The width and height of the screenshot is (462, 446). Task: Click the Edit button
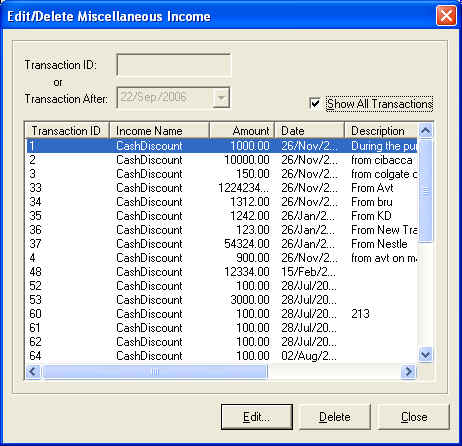tap(257, 417)
